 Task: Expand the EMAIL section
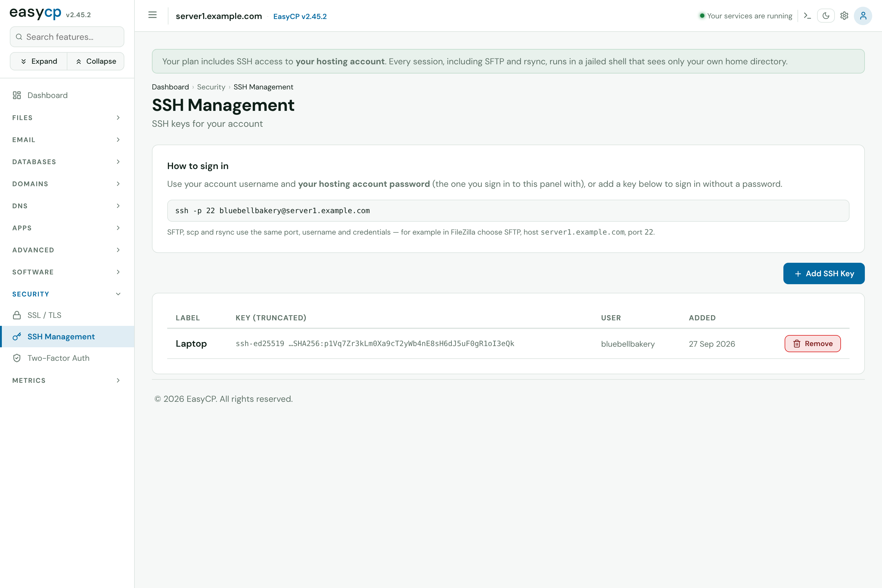pos(67,140)
